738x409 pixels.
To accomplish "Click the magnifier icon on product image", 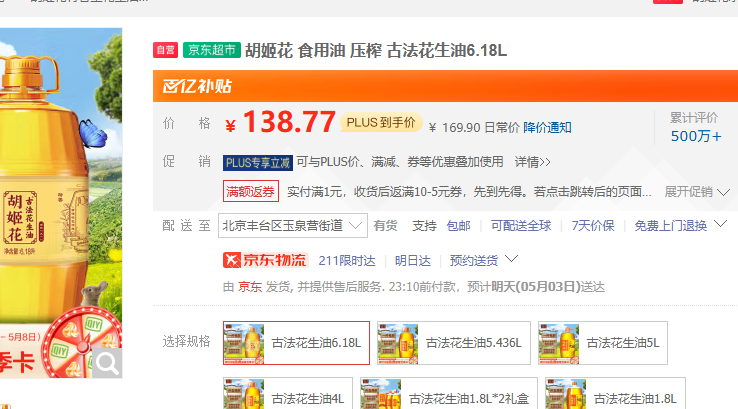I will [106, 362].
